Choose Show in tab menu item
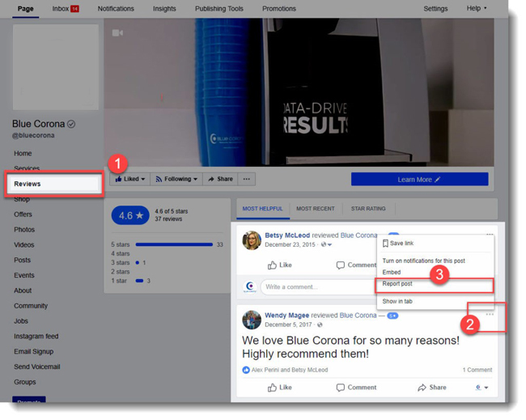The image size is (526, 420). point(397,301)
